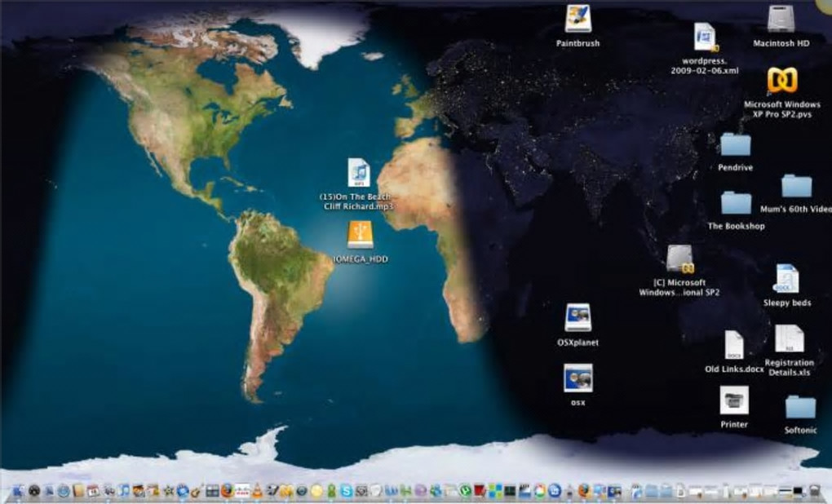832x504 pixels.
Task: Select the Paintbrush app icon on desktop
Action: (x=578, y=19)
